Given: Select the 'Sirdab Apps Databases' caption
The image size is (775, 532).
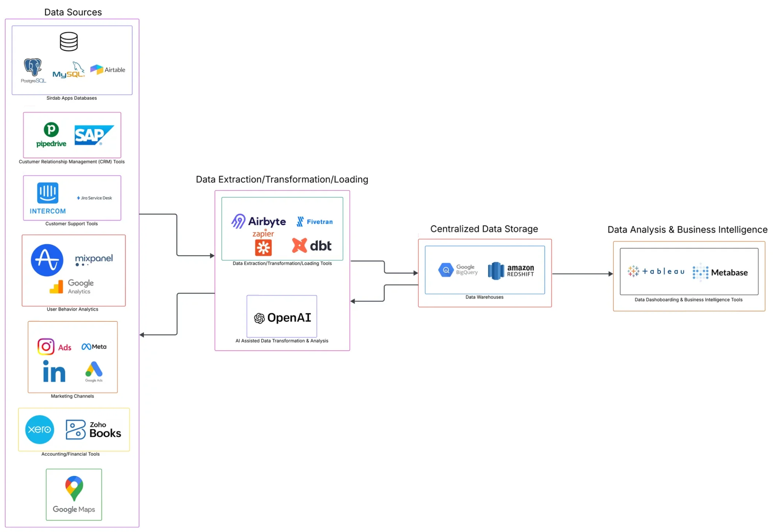Looking at the screenshot, I should click(x=71, y=98).
